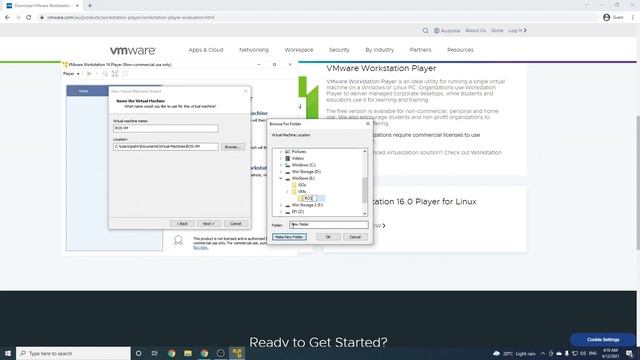The image size is (640, 360).
Task: Open Partners menu on VMware site
Action: [420, 50]
